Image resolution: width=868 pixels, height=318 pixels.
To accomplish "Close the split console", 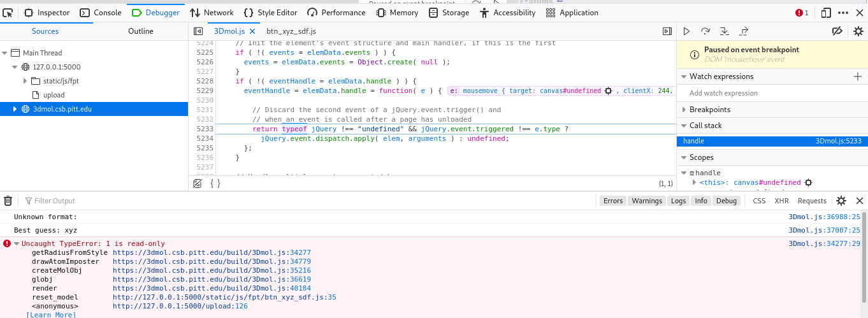I will click(x=858, y=201).
